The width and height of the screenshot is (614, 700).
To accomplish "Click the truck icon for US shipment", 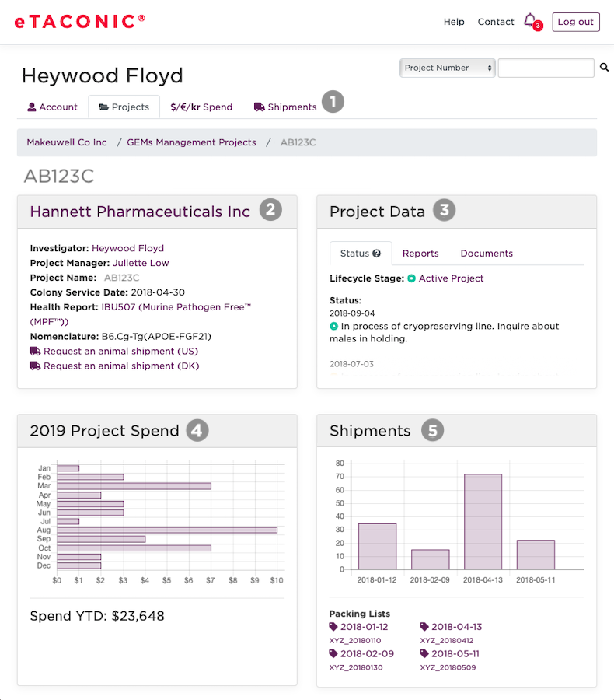I will pos(35,352).
